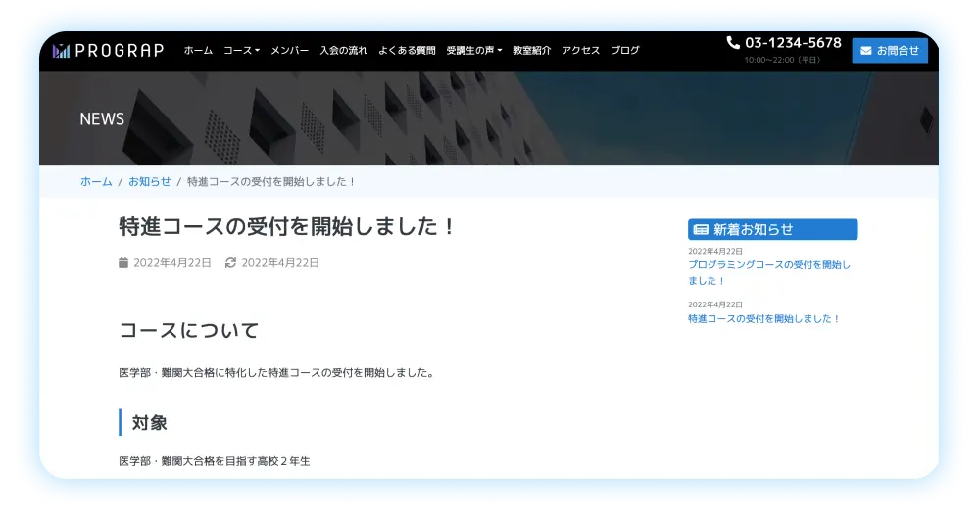Image resolution: width=980 pixels, height=515 pixels.
Task: Open 教室紹介 navigation item
Action: (x=532, y=51)
